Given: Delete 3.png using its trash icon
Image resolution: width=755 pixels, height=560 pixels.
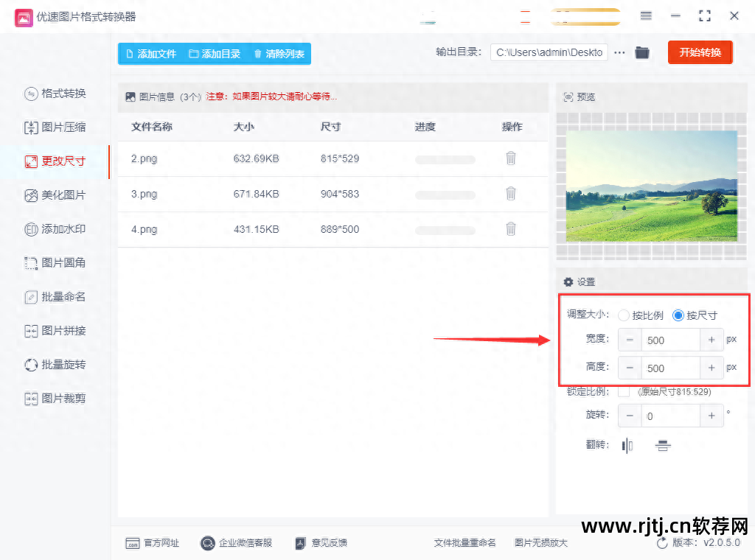Looking at the screenshot, I should coord(511,194).
